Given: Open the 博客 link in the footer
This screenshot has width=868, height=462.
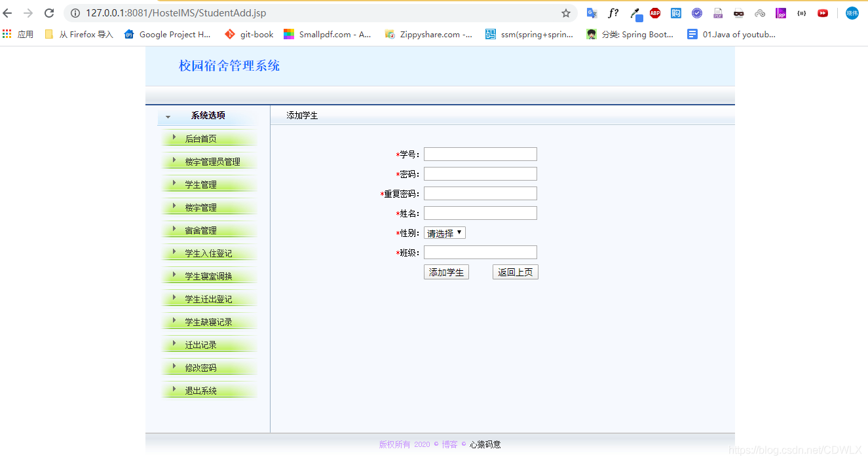Looking at the screenshot, I should tap(449, 444).
